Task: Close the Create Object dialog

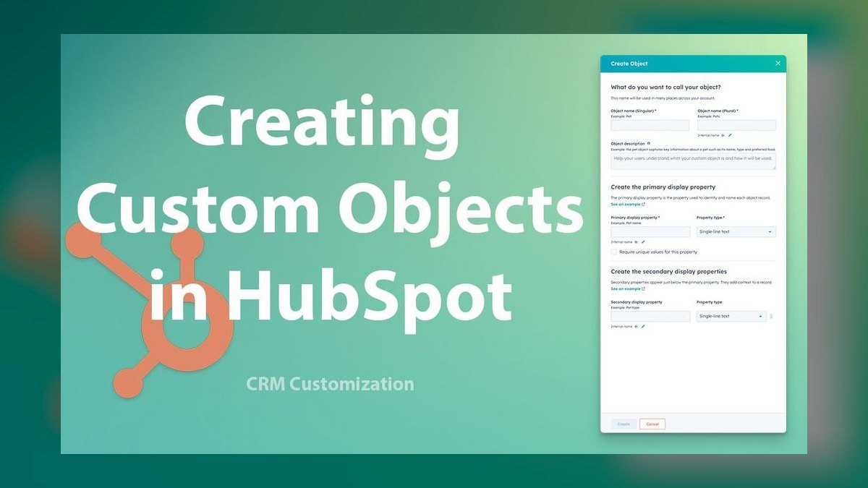Action: (x=778, y=64)
